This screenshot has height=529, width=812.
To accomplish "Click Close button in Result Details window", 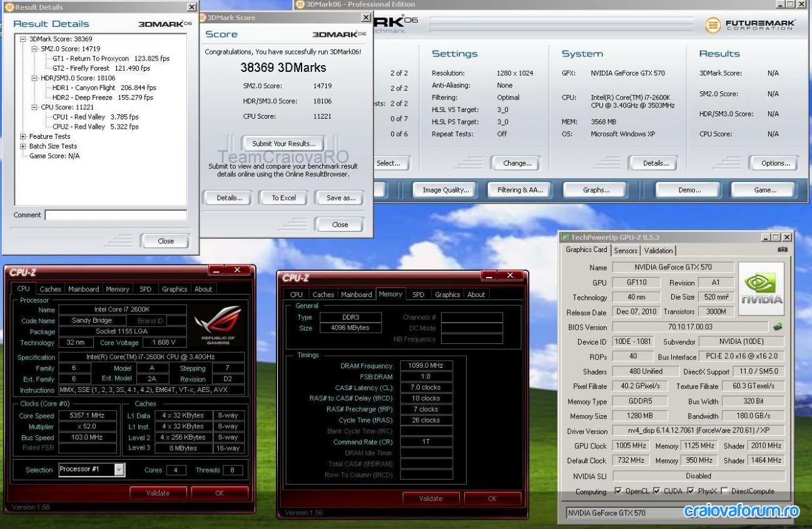I will [165, 241].
